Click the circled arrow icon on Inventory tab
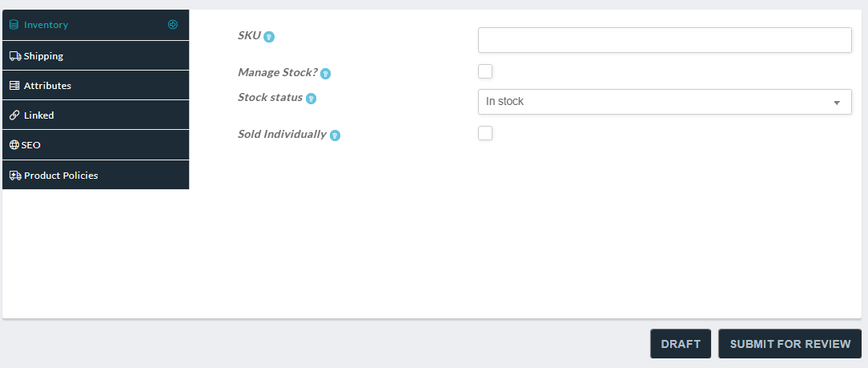 (x=173, y=24)
